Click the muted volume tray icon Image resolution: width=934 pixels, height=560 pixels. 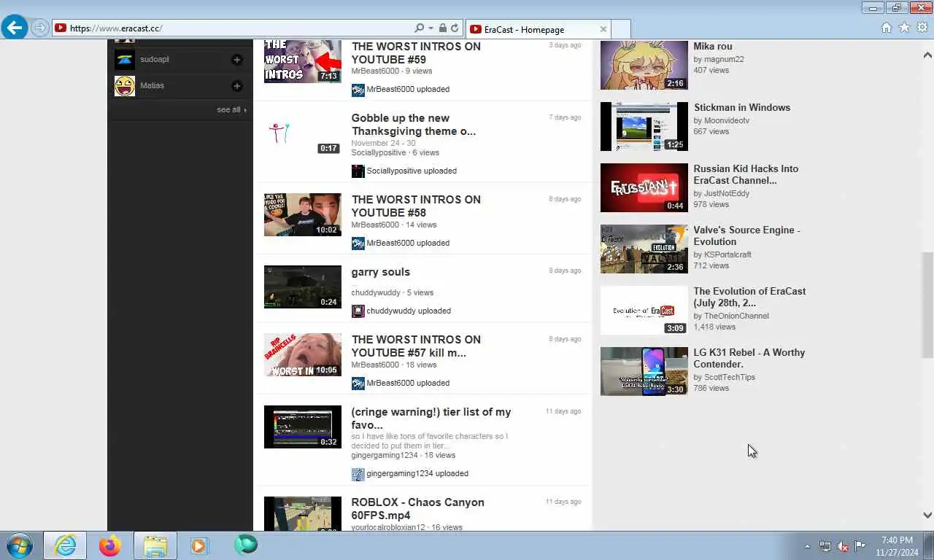coord(843,546)
